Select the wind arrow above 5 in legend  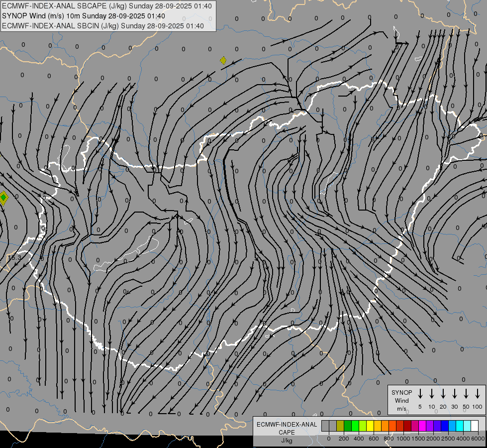tap(420, 394)
